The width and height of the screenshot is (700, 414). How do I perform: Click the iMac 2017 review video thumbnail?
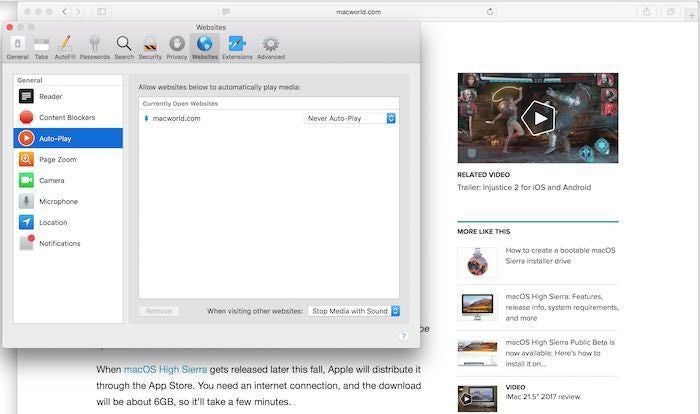click(477, 398)
